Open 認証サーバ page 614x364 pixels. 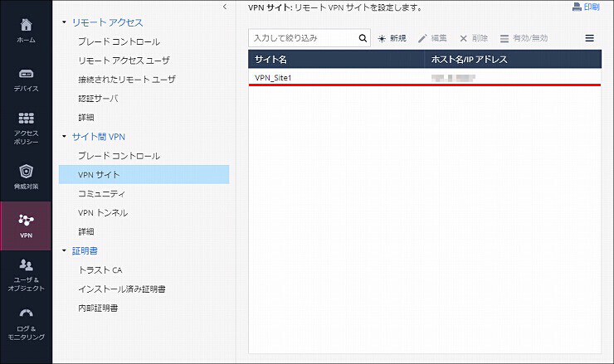pos(98,98)
